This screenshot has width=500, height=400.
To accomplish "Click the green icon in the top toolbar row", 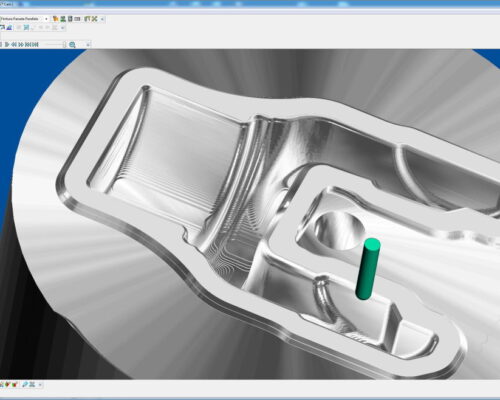I will click(x=63, y=19).
